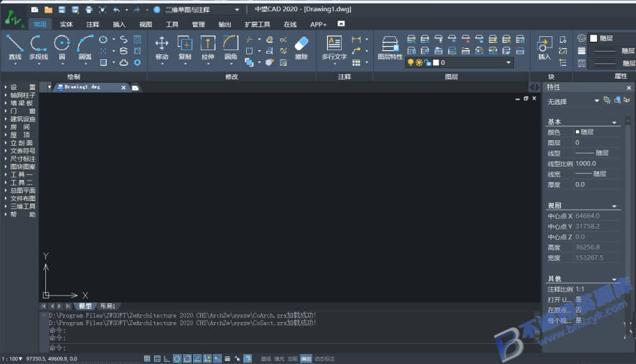Open the 1:100 scale dropdown
This screenshot has width=636, height=364.
pyautogui.click(x=12, y=358)
